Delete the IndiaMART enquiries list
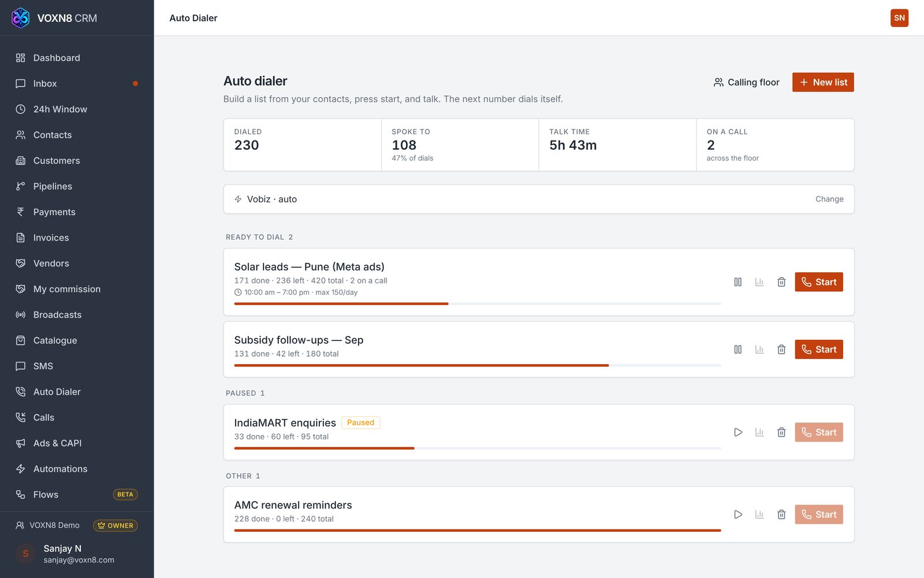Image resolution: width=924 pixels, height=578 pixels. click(x=781, y=432)
